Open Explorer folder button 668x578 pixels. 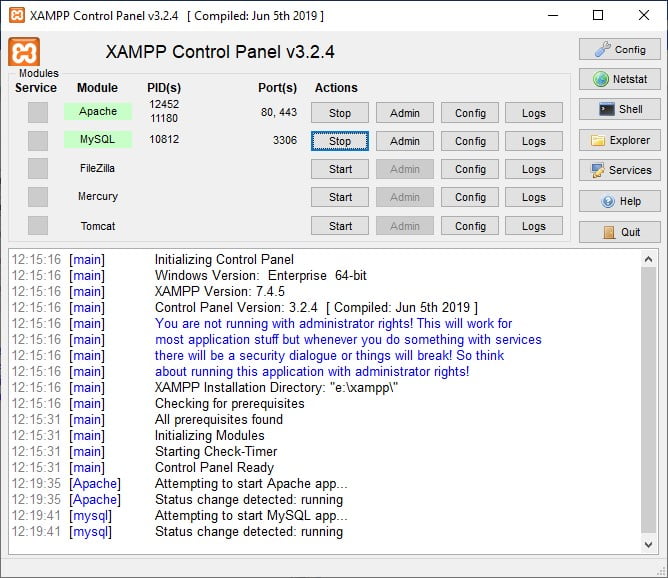(619, 140)
